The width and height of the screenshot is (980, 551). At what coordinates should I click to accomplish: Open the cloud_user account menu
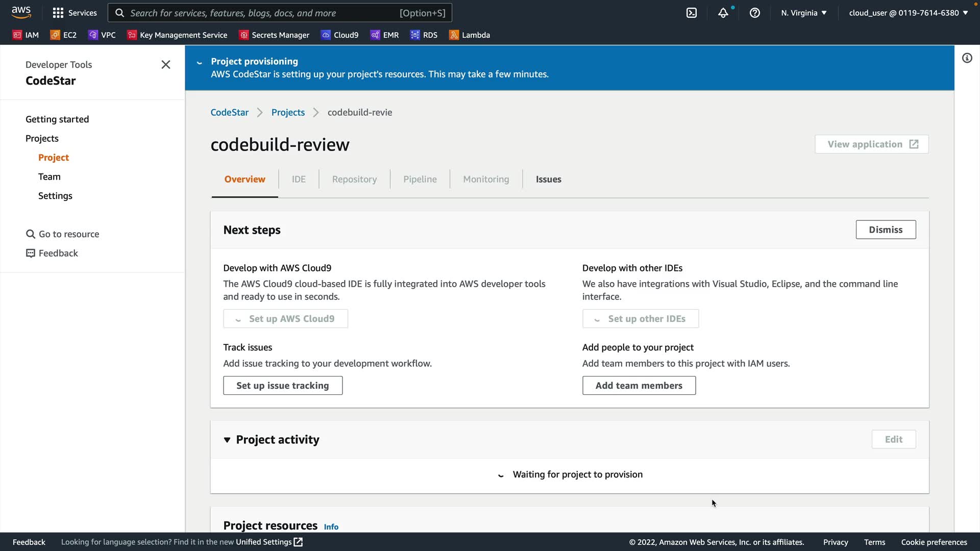(908, 13)
